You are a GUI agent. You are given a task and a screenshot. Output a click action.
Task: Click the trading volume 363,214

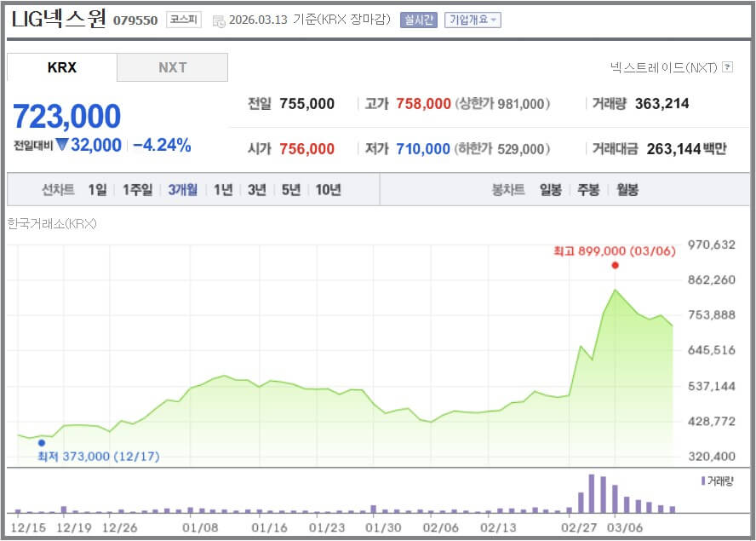point(662,104)
